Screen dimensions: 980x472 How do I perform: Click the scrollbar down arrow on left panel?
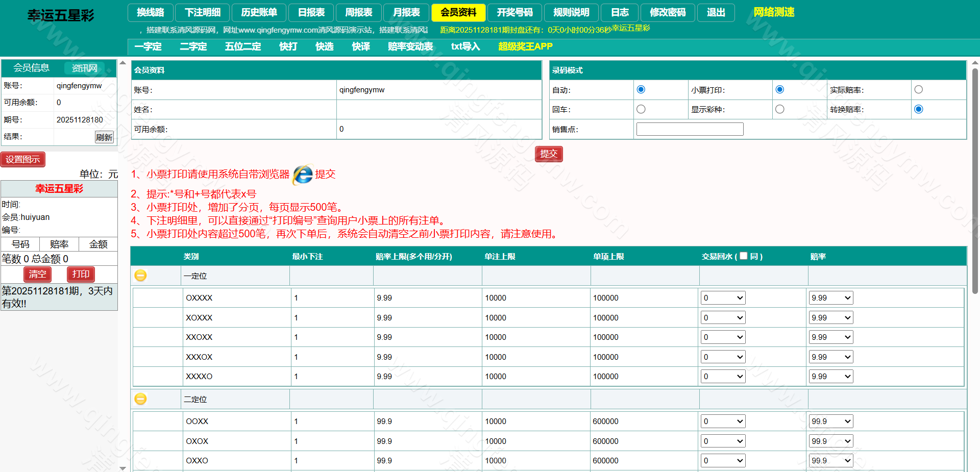pyautogui.click(x=122, y=467)
